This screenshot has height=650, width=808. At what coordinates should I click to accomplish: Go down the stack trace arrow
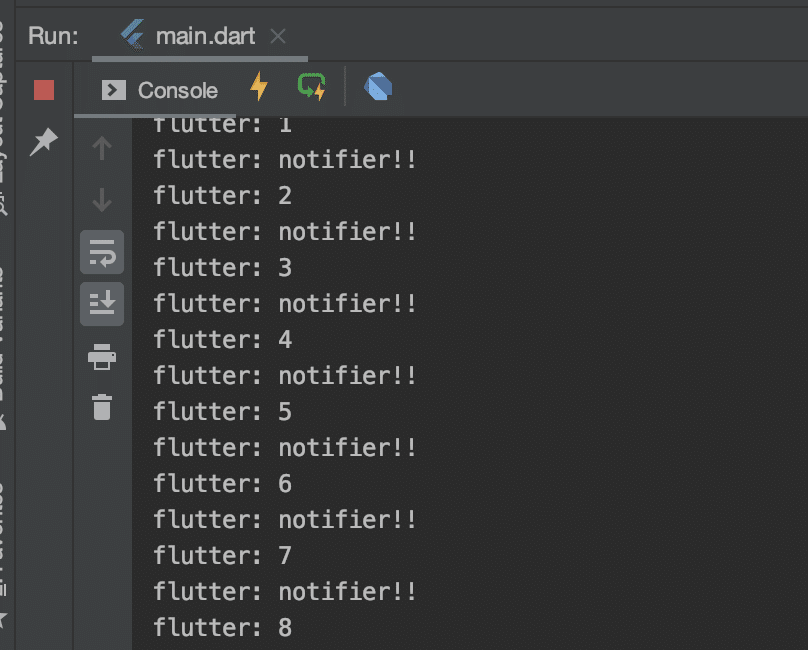pyautogui.click(x=102, y=200)
